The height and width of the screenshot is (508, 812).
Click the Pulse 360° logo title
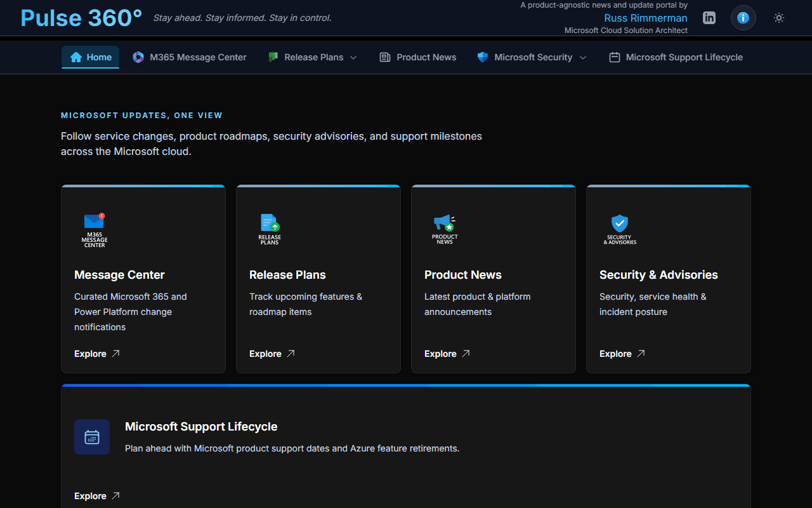coord(81,18)
